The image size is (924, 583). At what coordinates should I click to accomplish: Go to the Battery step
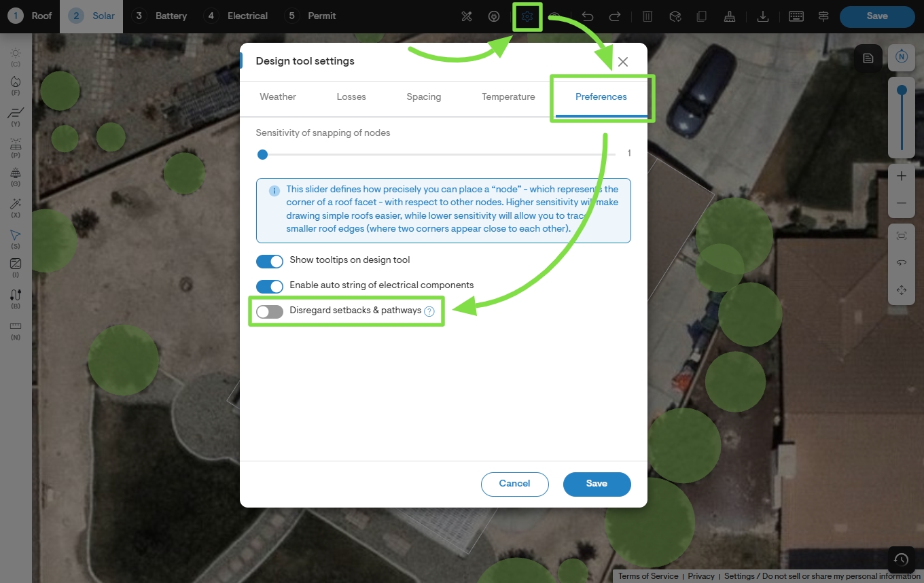coord(160,16)
